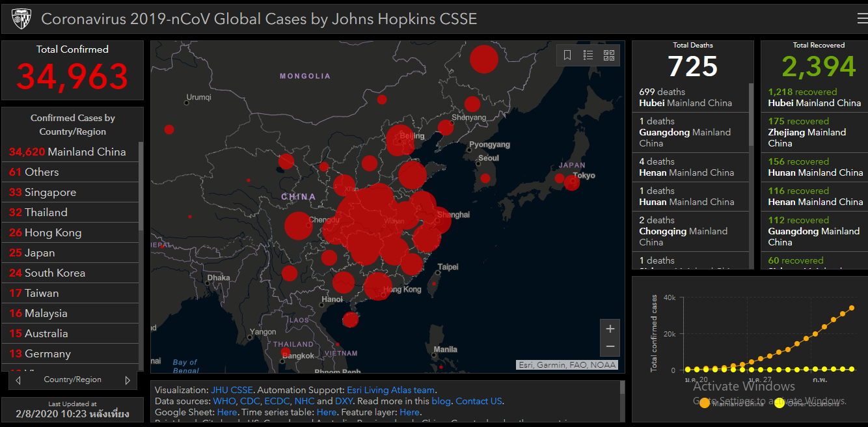Select the Country/Region tab label
868x427 pixels.
73,379
